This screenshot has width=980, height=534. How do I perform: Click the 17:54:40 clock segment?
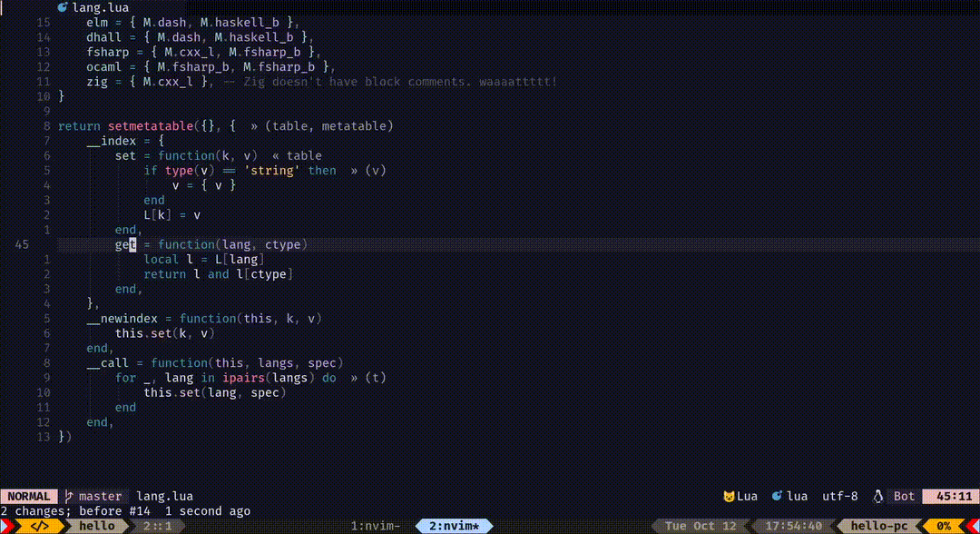[793, 527]
